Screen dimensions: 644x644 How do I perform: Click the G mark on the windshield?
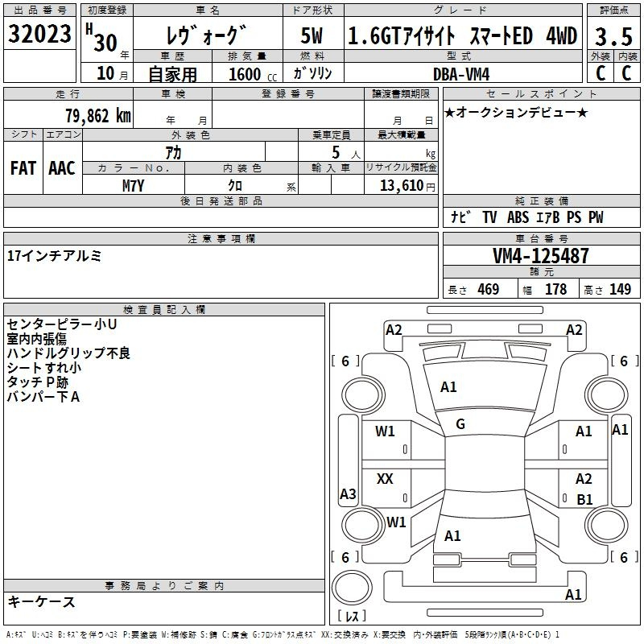460,424
